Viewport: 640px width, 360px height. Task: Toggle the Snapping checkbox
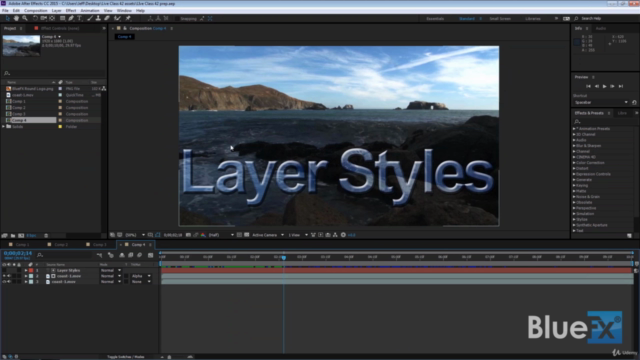coord(177,18)
